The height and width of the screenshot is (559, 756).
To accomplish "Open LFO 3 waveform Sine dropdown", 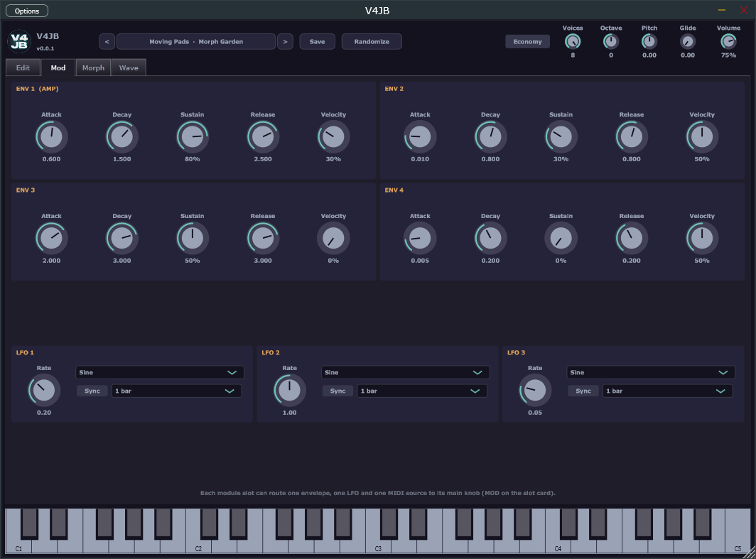I will [651, 372].
